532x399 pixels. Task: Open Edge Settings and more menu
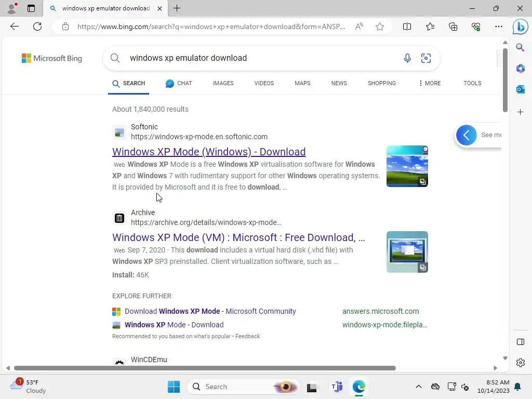click(x=498, y=26)
